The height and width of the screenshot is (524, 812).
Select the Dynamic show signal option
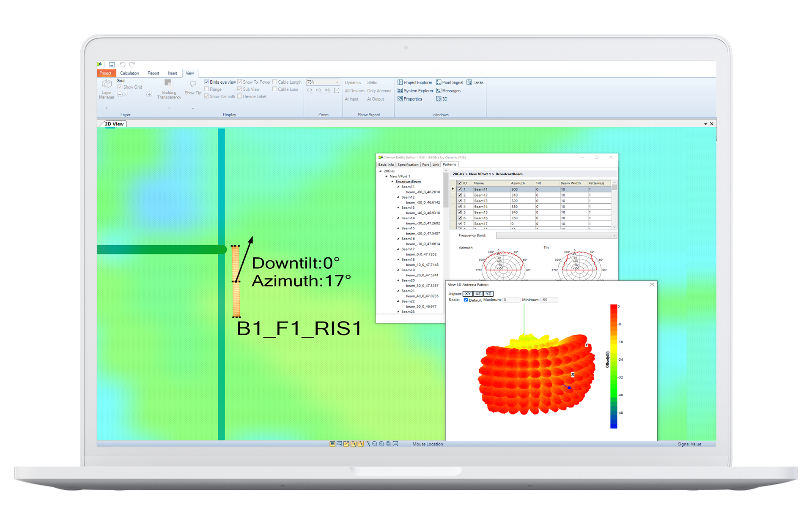[353, 82]
